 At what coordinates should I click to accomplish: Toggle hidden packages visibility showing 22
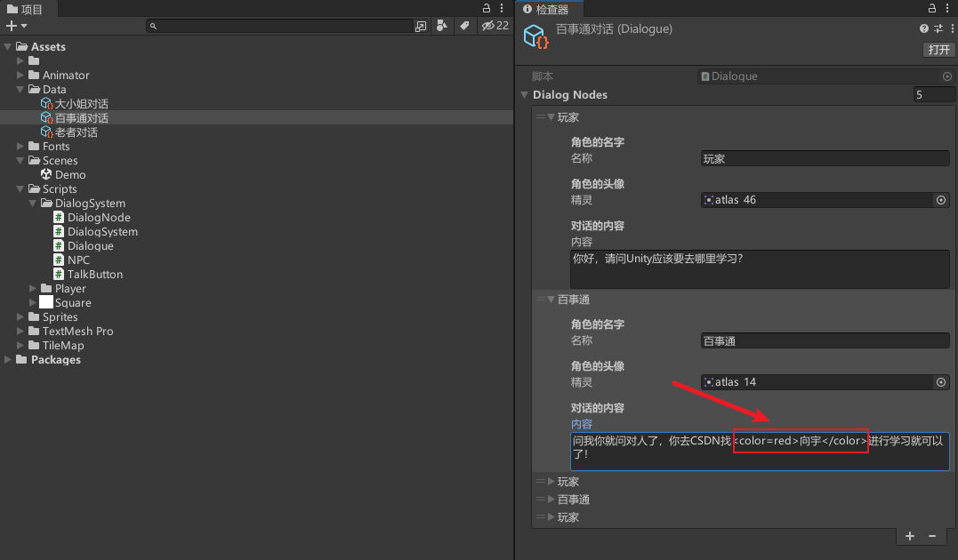(495, 26)
